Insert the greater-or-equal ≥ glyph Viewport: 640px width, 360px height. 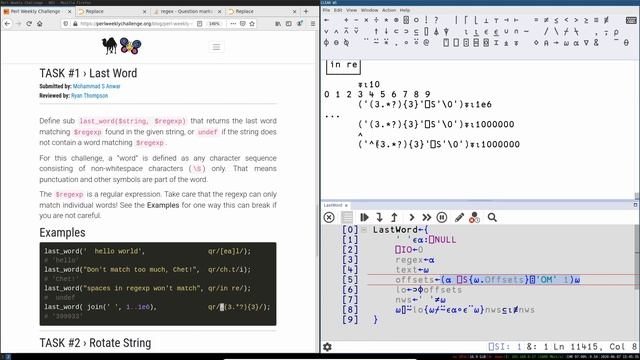[x=586, y=20]
